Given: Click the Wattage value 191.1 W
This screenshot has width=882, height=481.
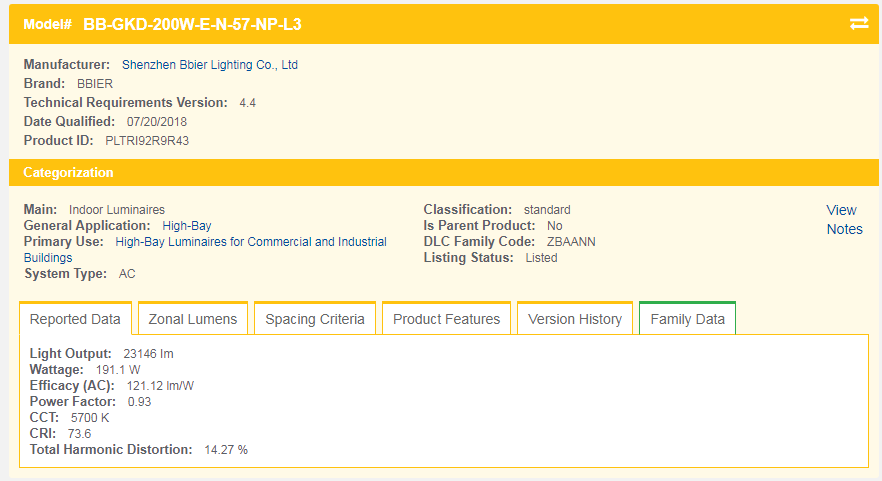Looking at the screenshot, I should (118, 370).
